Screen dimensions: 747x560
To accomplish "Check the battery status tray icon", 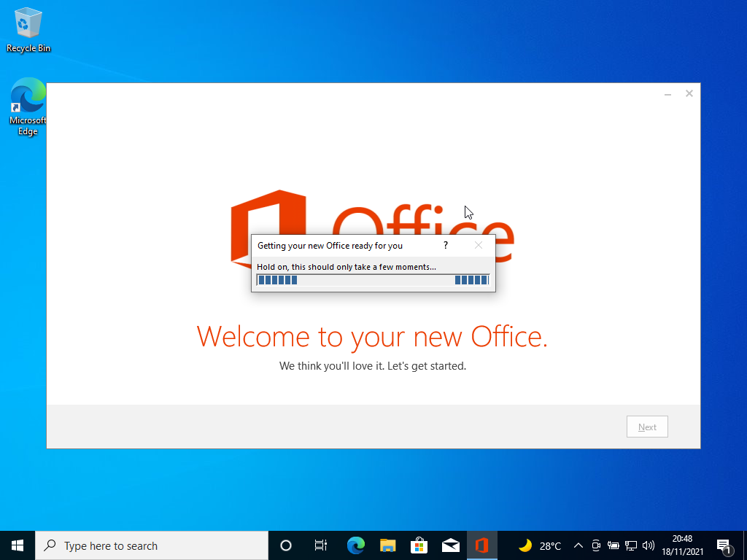I will pyautogui.click(x=614, y=545).
